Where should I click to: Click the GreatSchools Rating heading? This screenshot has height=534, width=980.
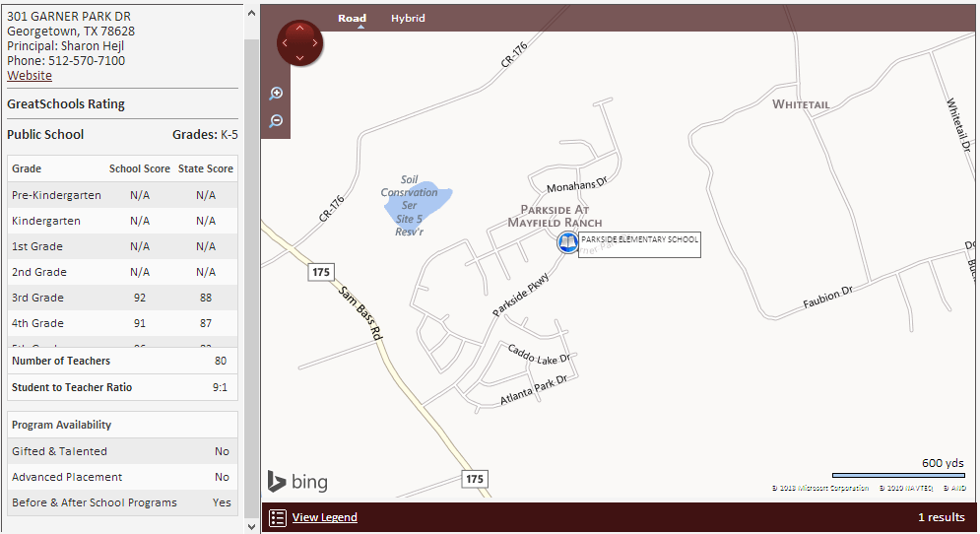click(66, 103)
